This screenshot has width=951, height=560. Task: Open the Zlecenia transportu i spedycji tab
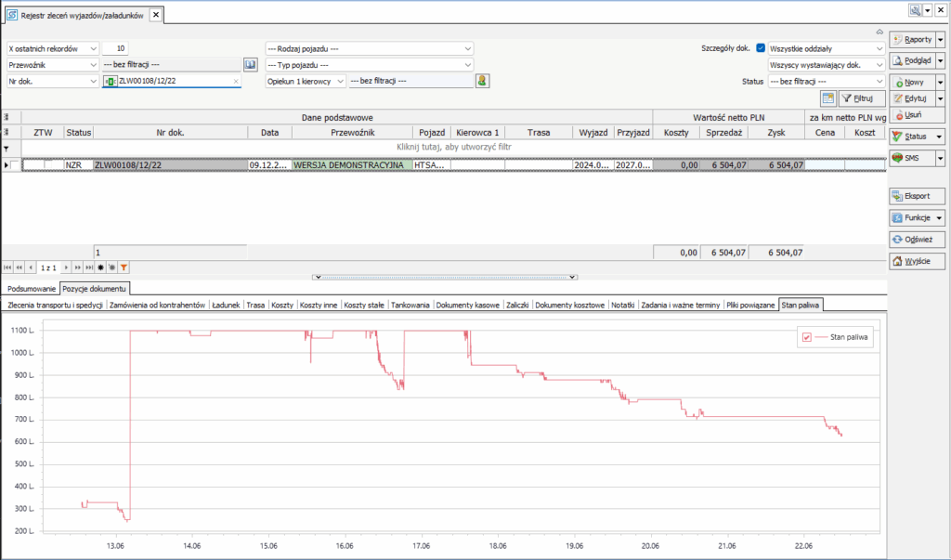pyautogui.click(x=55, y=306)
